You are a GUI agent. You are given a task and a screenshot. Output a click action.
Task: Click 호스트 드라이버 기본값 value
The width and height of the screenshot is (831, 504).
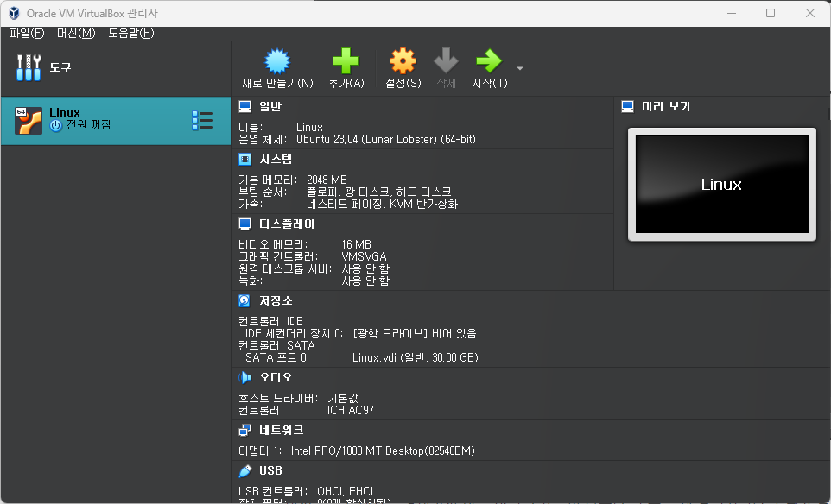[x=343, y=398]
